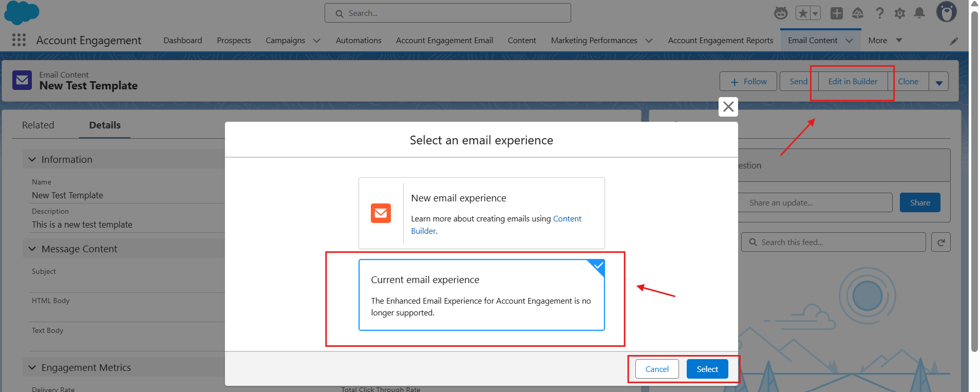Open the App Launcher grid icon

click(19, 40)
